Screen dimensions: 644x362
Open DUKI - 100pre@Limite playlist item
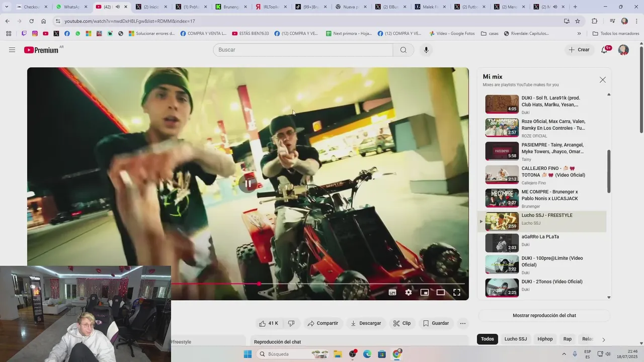click(x=542, y=264)
